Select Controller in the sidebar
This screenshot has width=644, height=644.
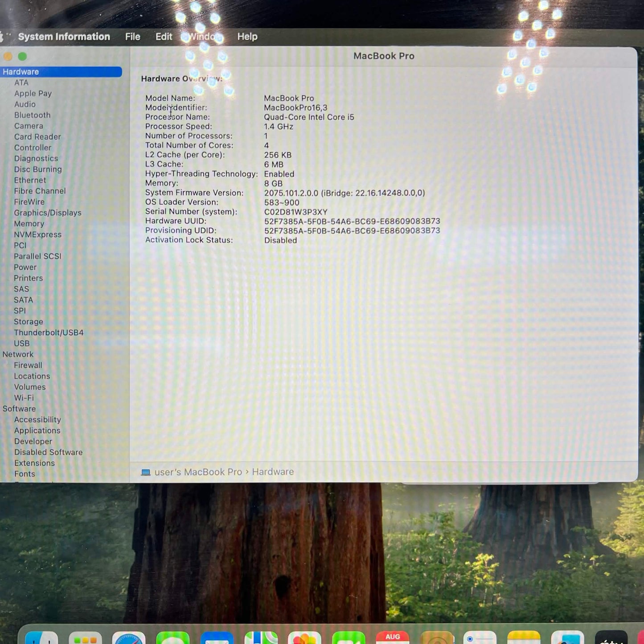coord(33,148)
